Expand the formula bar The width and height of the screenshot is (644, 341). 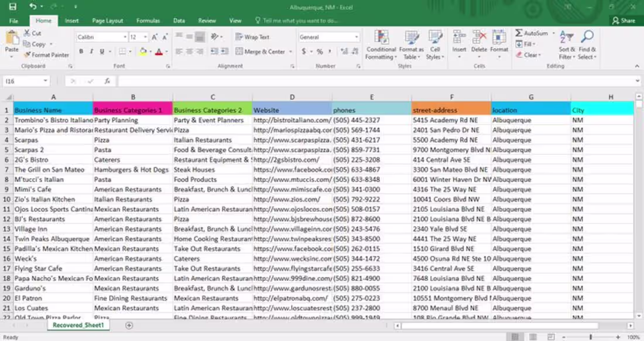638,81
